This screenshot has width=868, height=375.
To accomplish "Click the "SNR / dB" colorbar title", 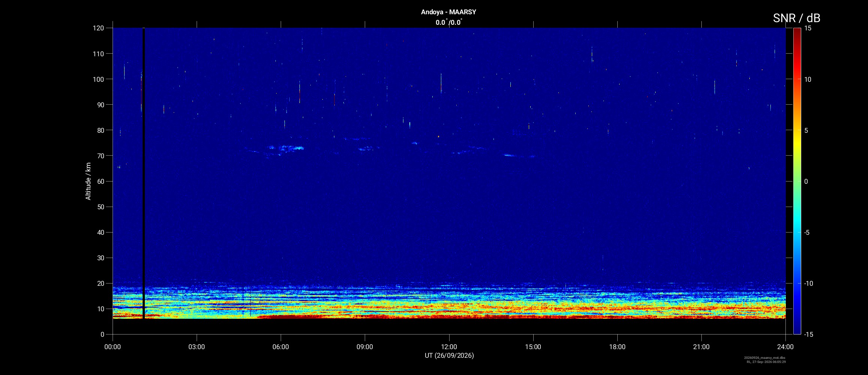I will [x=796, y=18].
